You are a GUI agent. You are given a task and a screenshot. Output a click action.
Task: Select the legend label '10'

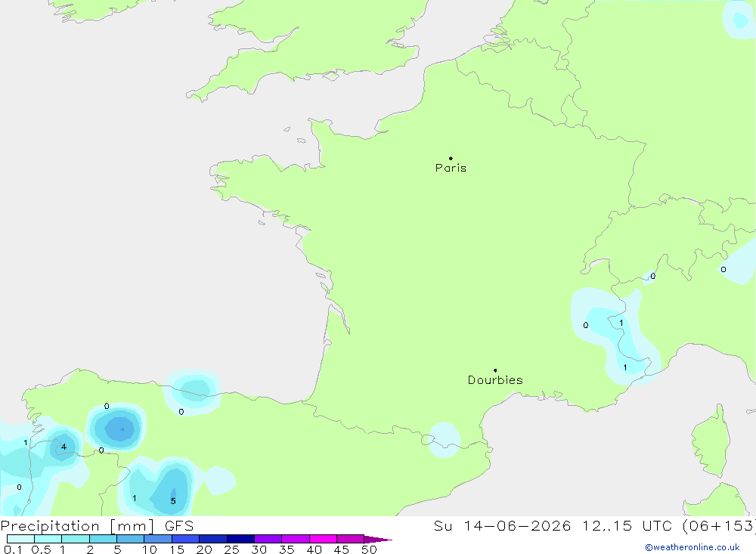150,549
